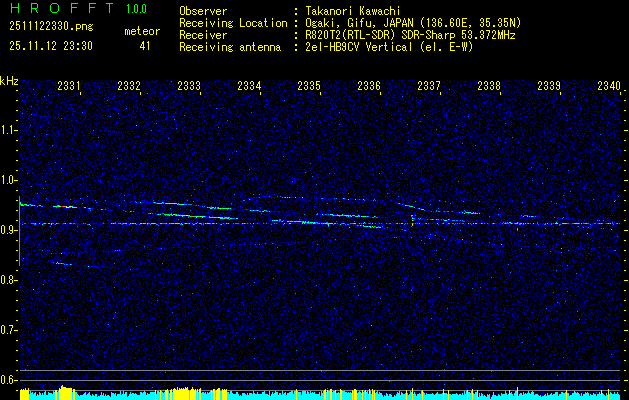Click the 1.0 frequency axis label
629x400 pixels.
click(x=9, y=180)
